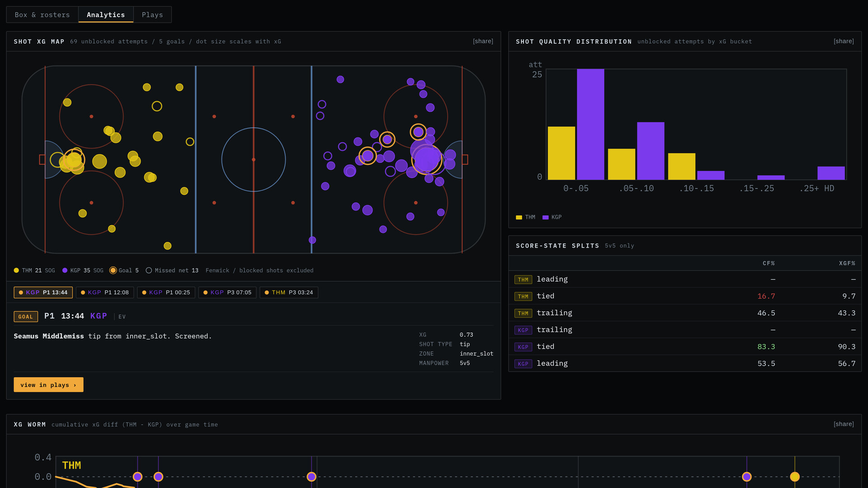
Task: Toggle the KGP 35 SOG legend dot
Action: click(x=65, y=270)
